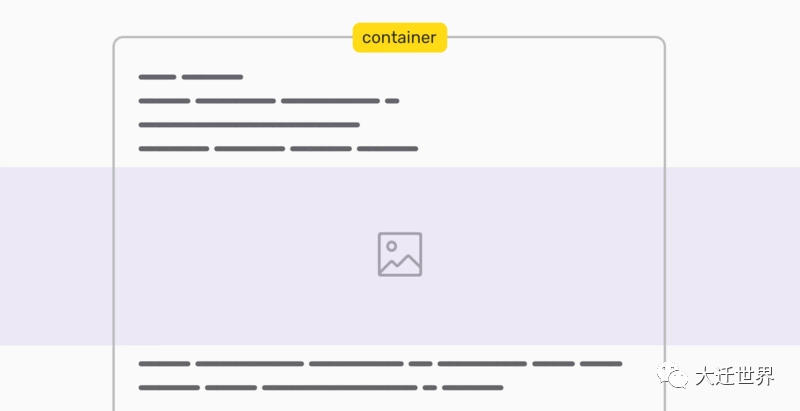
Task: Click the last bar of the fourth text line
Action: [387, 149]
